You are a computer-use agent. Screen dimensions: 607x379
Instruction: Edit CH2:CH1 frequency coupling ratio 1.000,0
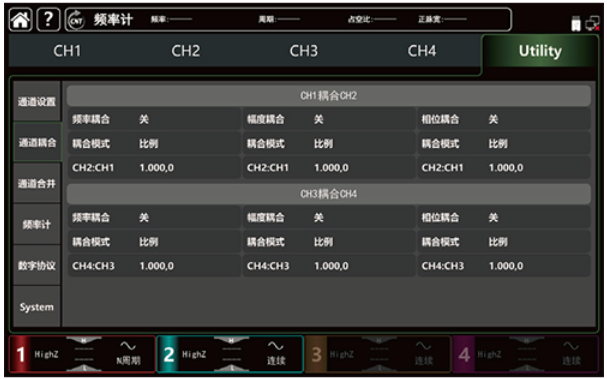click(x=154, y=168)
